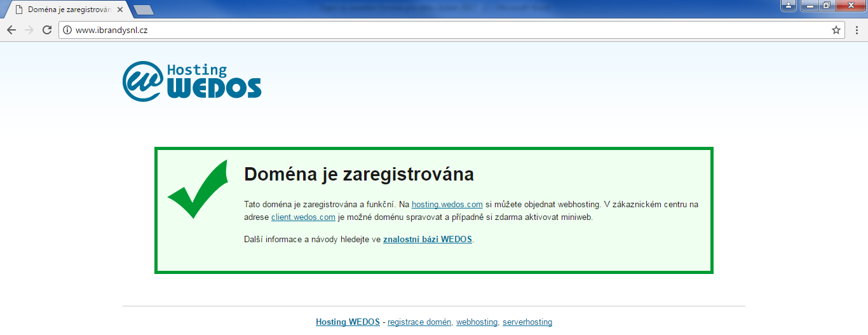This screenshot has height=335, width=868.
Task: Click the heading 'Doména je zaregistrována'
Action: [359, 174]
